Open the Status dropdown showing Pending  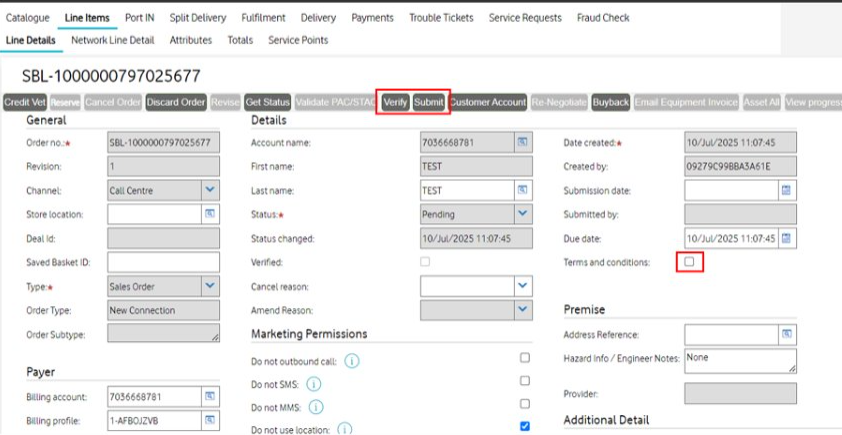tap(522, 214)
